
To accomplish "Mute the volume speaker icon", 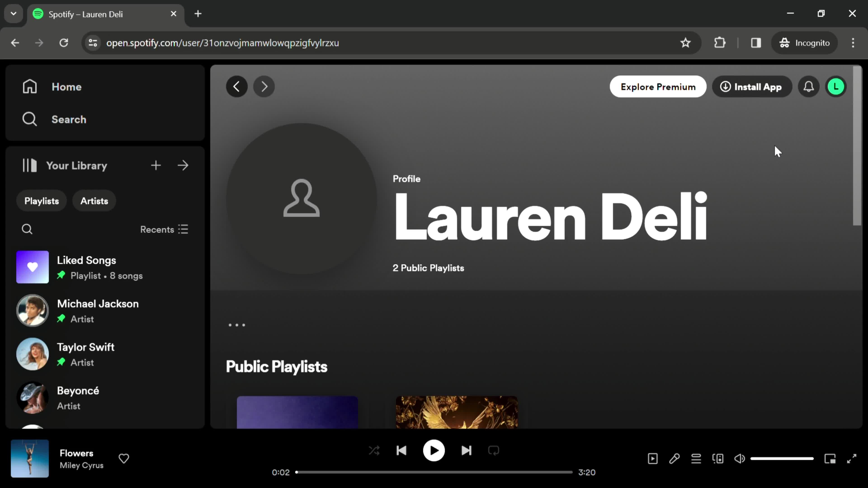I will click(x=740, y=458).
